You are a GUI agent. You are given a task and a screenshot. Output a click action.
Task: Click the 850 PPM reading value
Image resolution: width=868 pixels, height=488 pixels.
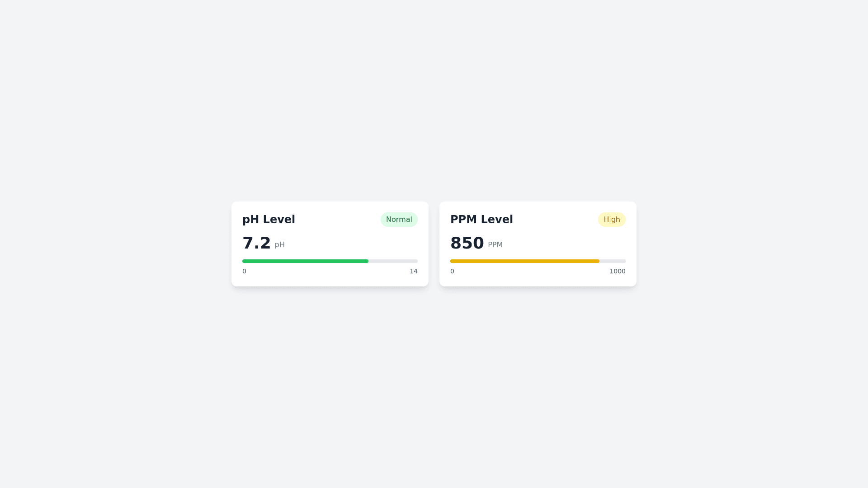point(467,243)
